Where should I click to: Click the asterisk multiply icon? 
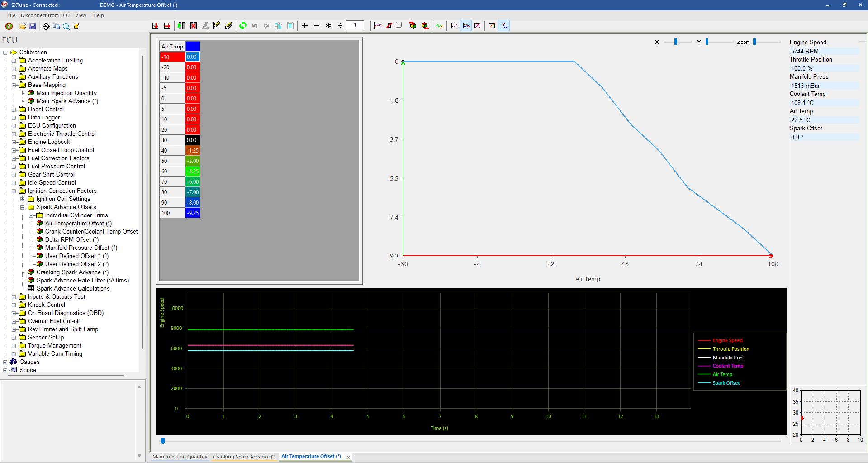tap(328, 26)
